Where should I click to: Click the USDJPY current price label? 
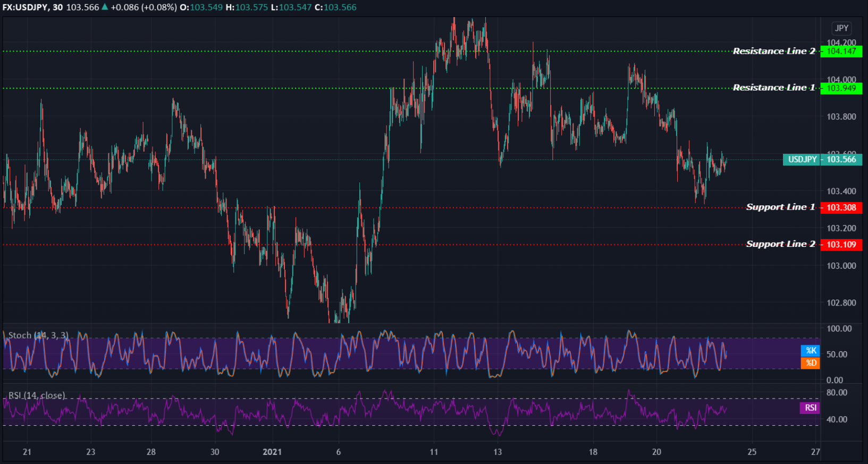click(x=802, y=160)
